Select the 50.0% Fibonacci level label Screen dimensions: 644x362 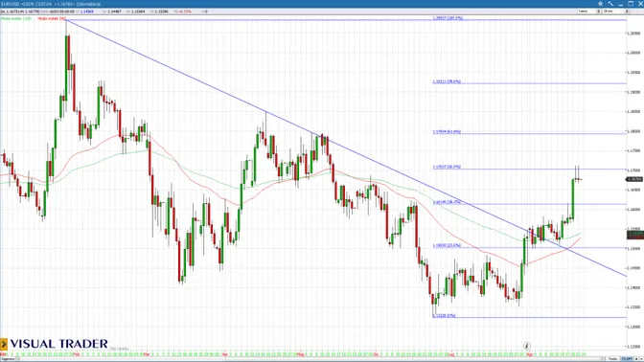(447, 167)
